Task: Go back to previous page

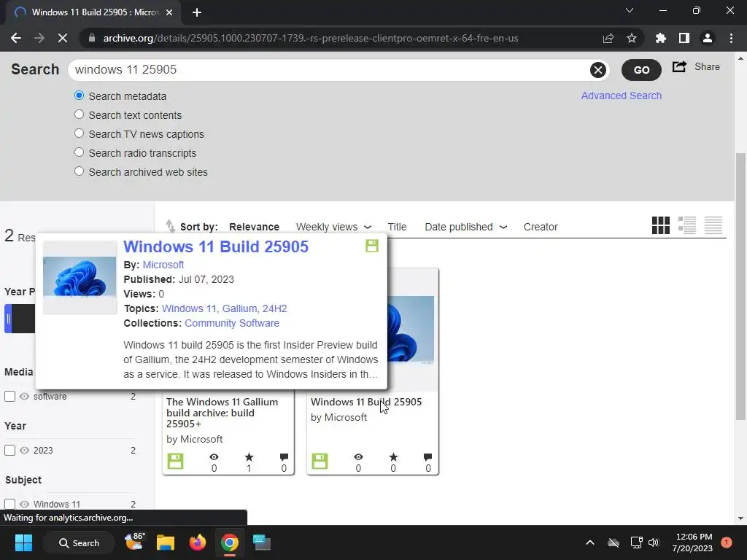Action: click(x=16, y=38)
